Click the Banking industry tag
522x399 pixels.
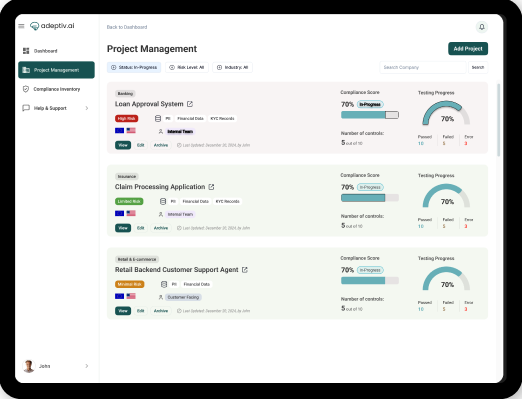click(x=125, y=94)
